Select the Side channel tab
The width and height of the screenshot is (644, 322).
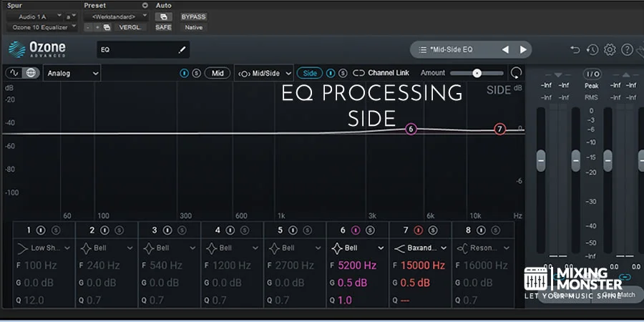310,73
